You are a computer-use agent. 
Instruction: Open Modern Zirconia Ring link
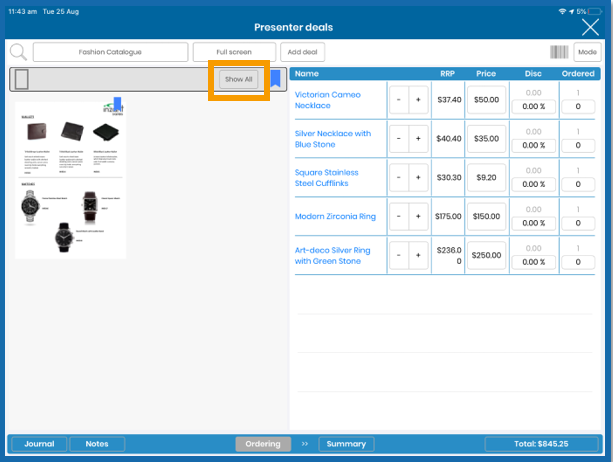335,217
